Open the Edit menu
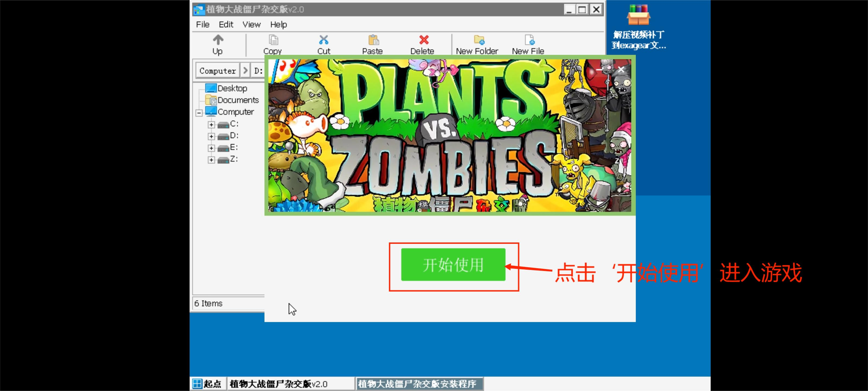The image size is (868, 391). 226,24
